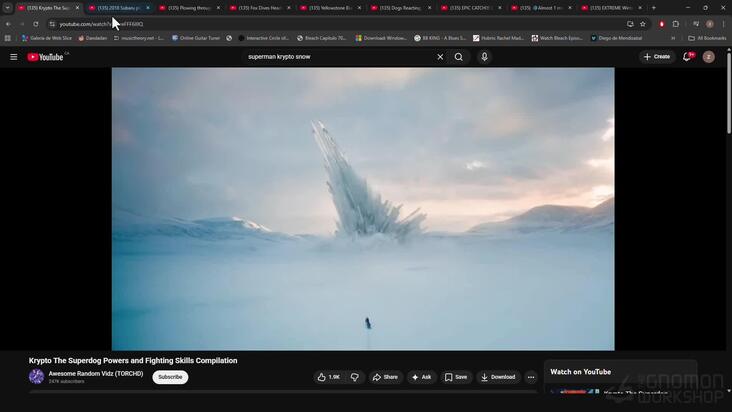Like the video with thumbs up

329,377
